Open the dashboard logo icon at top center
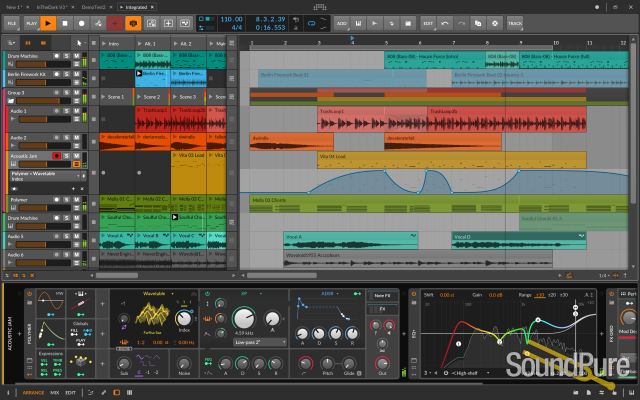640x400 pixels. (320, 7)
